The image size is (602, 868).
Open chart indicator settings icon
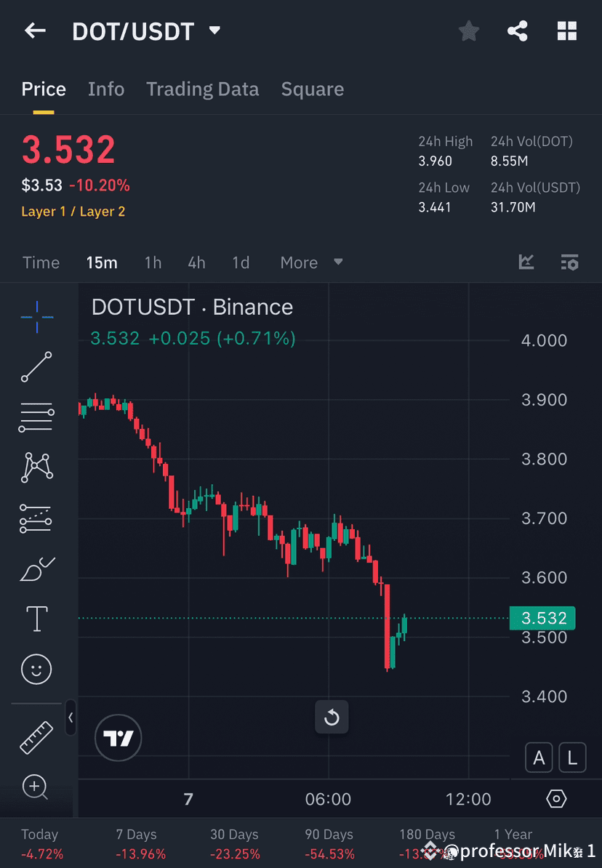coord(569,262)
